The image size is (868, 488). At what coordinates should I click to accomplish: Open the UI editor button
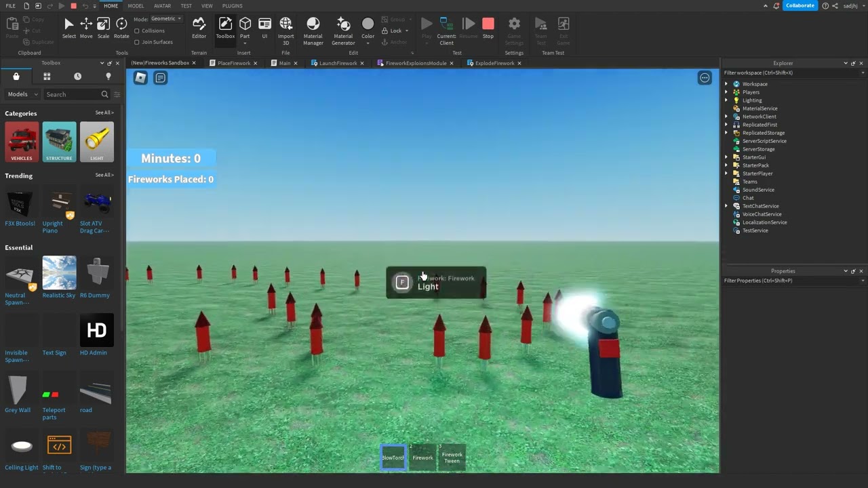coord(264,28)
